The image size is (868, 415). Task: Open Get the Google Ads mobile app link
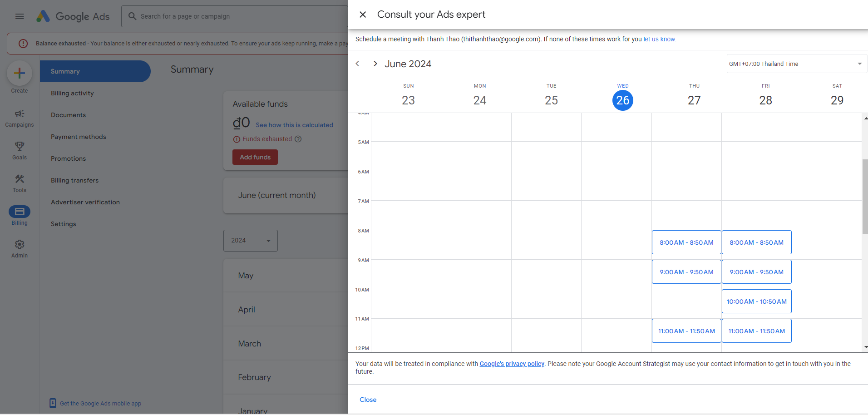point(100,403)
